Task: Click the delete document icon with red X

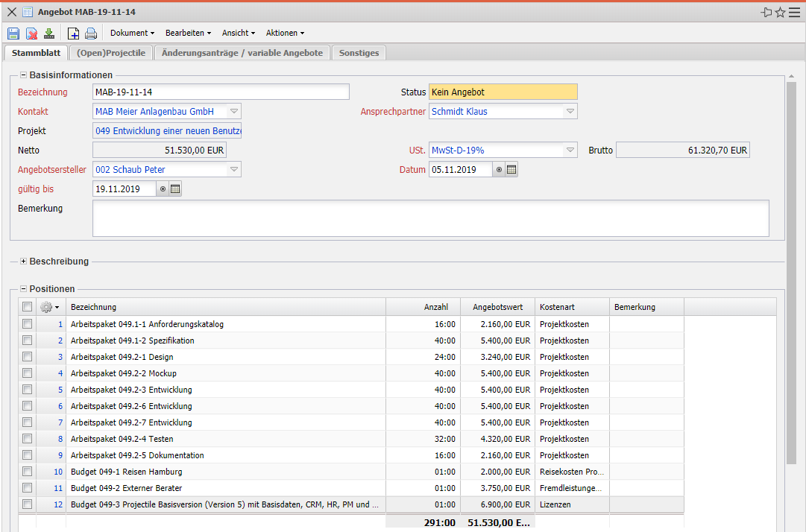Action: 31,33
